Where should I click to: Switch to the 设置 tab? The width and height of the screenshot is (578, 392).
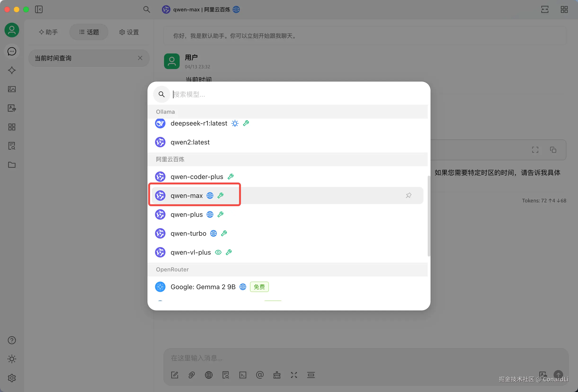click(x=129, y=32)
